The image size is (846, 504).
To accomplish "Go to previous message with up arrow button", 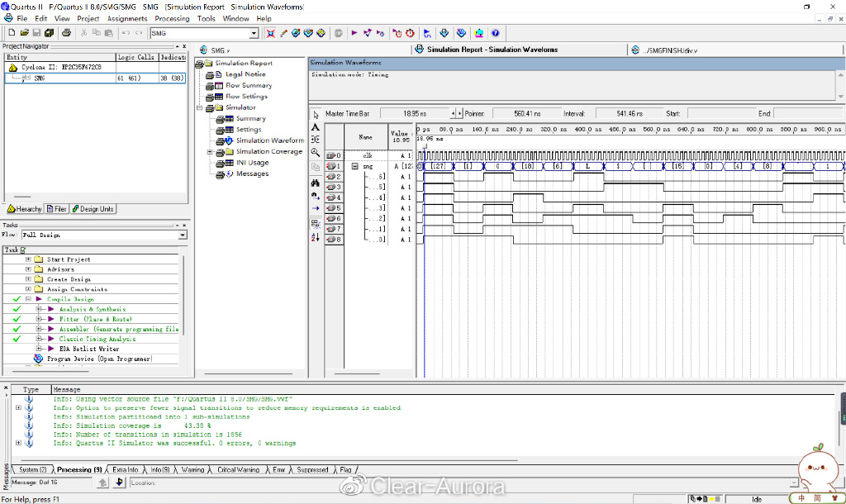I will (x=103, y=483).
